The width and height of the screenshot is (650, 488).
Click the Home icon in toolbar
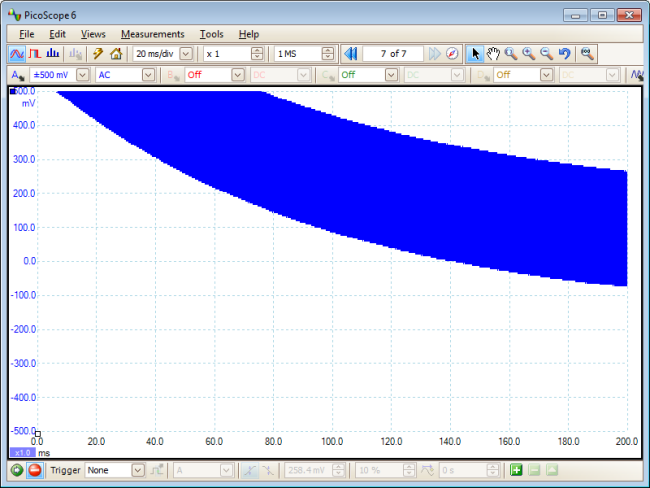coord(116,54)
